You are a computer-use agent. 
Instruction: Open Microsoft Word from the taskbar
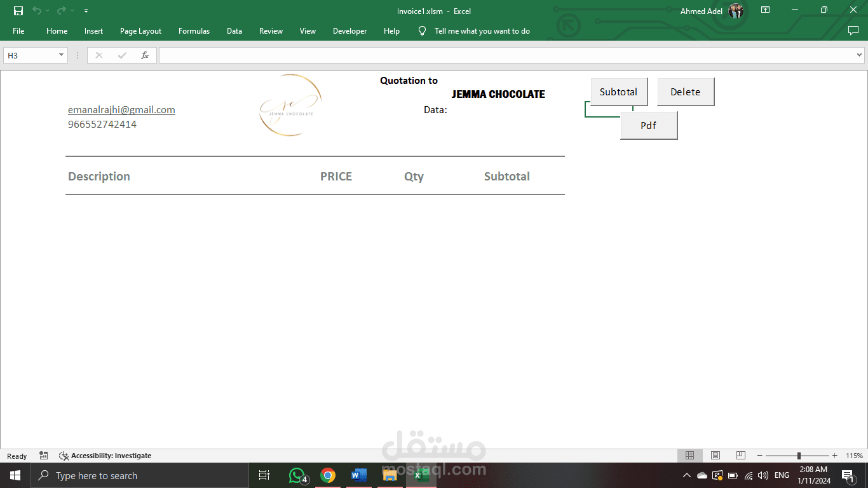tap(359, 475)
